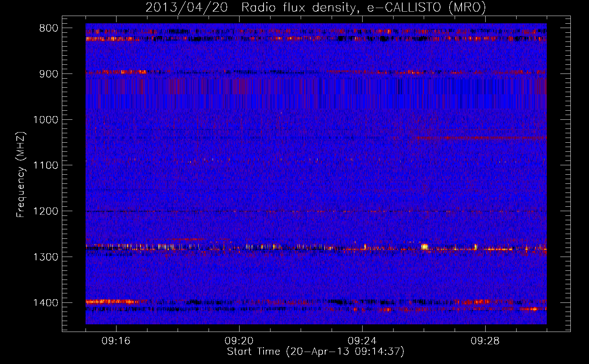Click the 1100 frequency tick label
Image resolution: width=589 pixels, height=364 pixels.
(46, 166)
